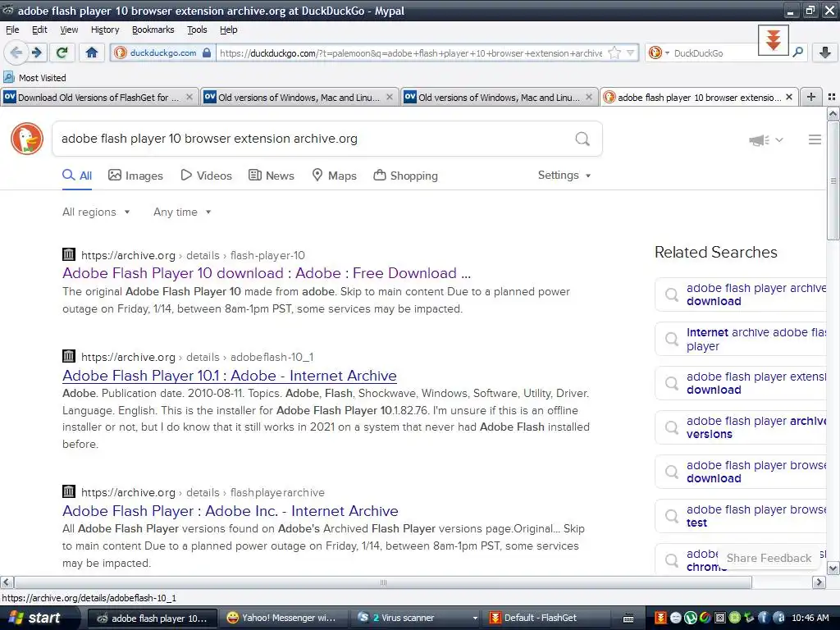The image size is (840, 630).
Task: Reload the current page
Action: 62,52
